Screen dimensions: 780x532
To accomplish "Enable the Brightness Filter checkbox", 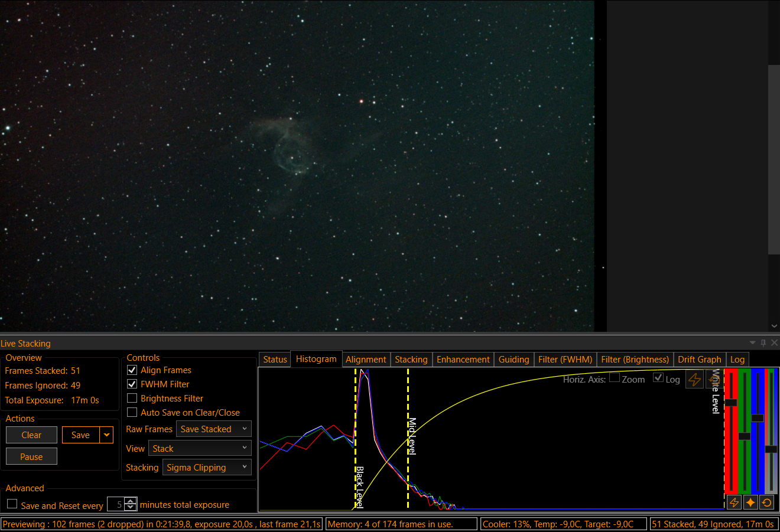I will pyautogui.click(x=132, y=399).
